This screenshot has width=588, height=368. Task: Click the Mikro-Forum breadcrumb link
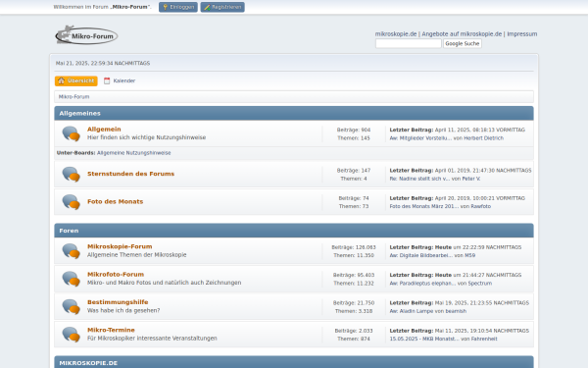pyautogui.click(x=73, y=97)
